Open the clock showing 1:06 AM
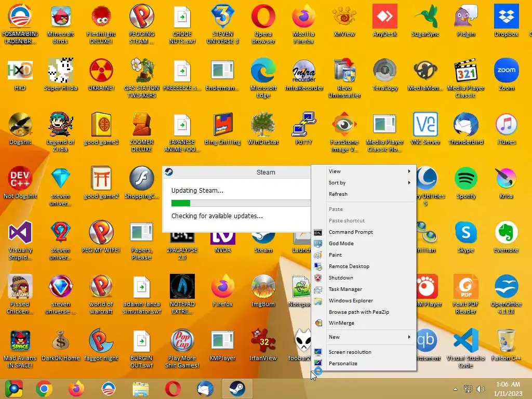 [508, 389]
